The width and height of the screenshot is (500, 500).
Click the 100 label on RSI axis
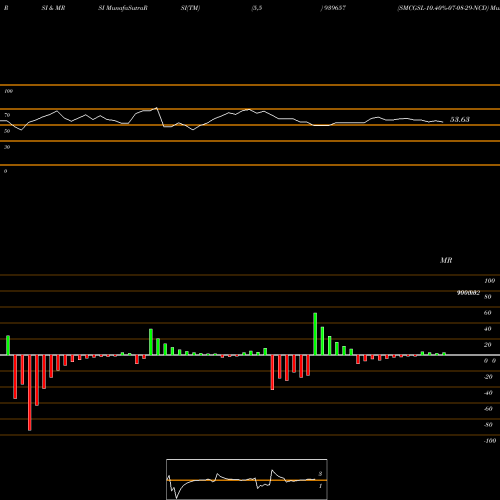tap(8, 91)
